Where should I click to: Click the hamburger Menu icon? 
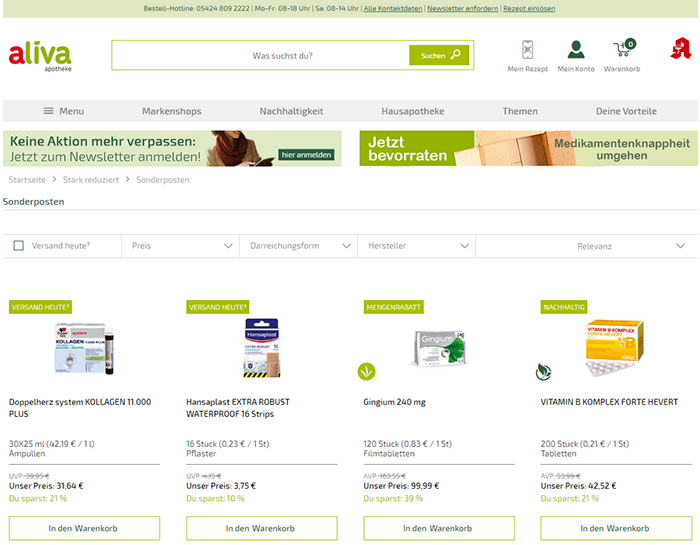coord(48,111)
